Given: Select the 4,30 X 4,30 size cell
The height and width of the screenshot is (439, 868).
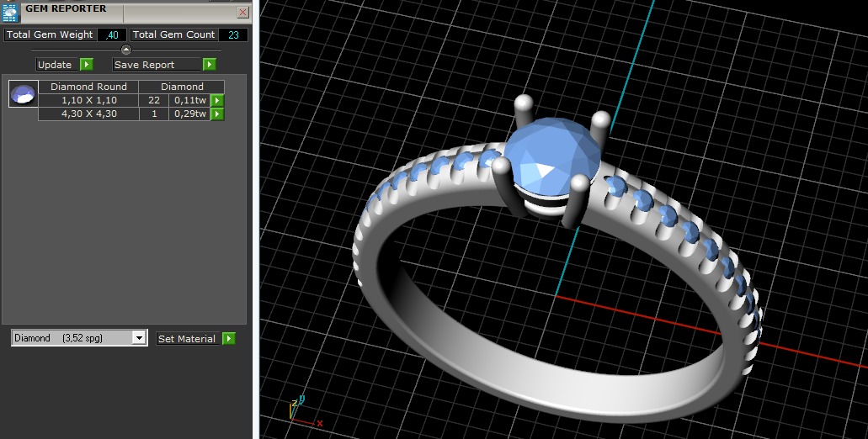Looking at the screenshot, I should click(88, 114).
